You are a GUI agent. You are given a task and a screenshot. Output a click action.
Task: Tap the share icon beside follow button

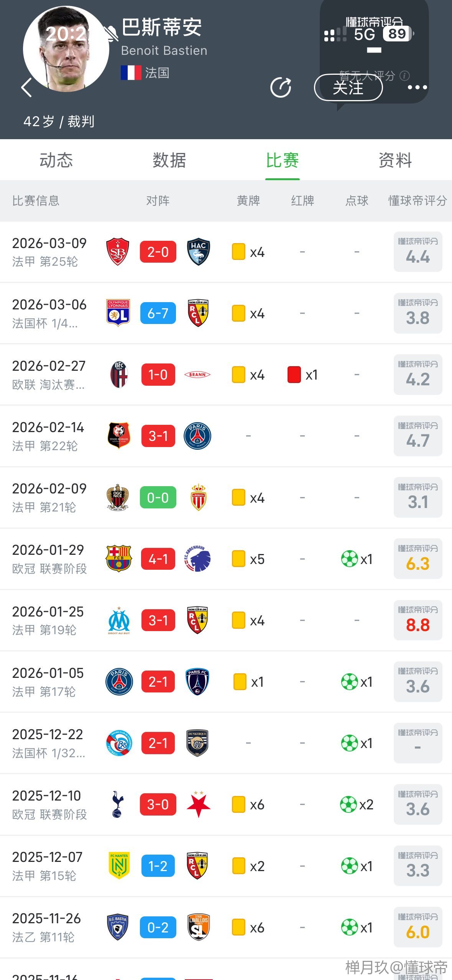[281, 88]
